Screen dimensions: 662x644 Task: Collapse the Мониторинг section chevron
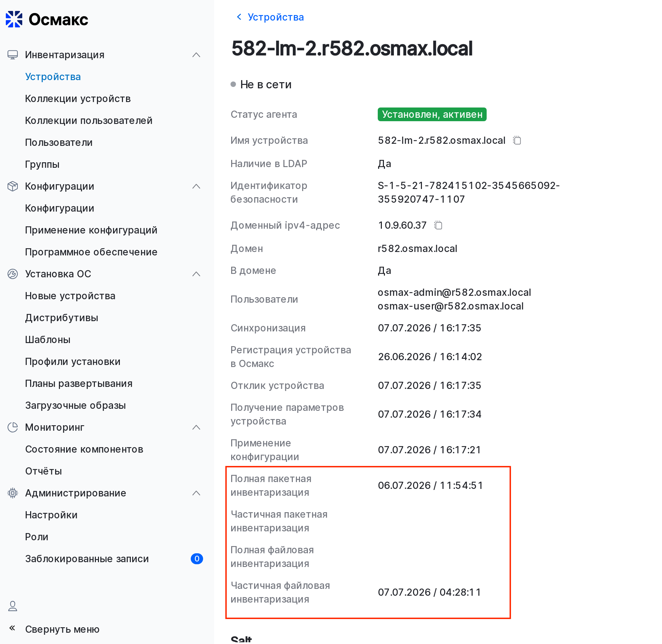pyautogui.click(x=196, y=427)
